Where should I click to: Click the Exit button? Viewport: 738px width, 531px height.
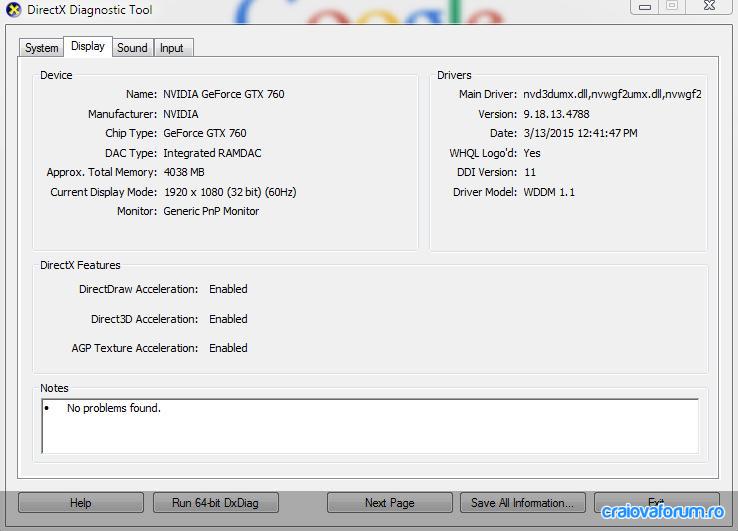[x=657, y=503]
